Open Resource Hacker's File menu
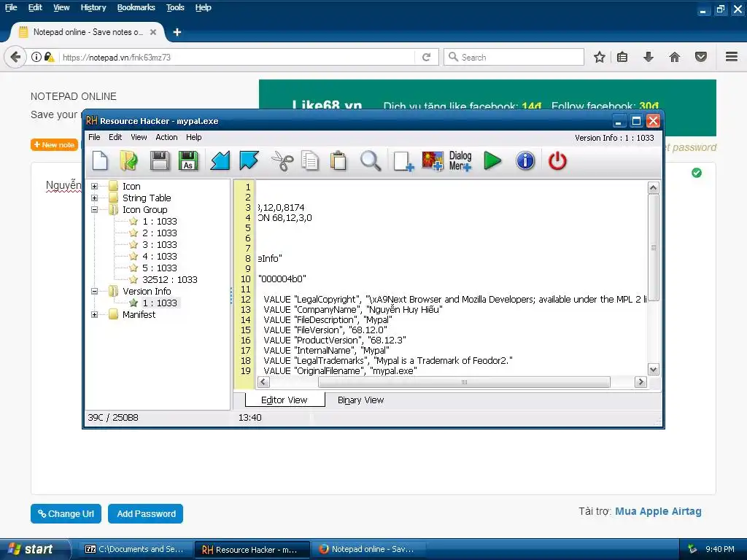747x560 pixels. [94, 137]
